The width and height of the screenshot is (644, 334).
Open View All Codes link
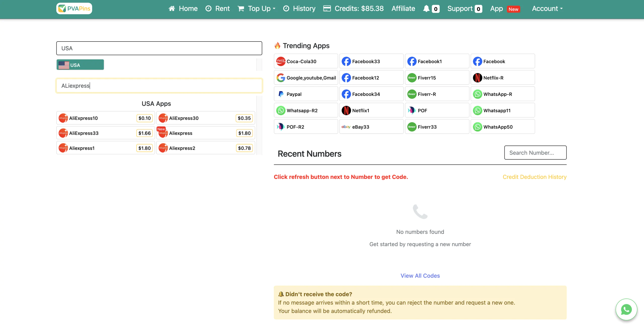point(420,276)
